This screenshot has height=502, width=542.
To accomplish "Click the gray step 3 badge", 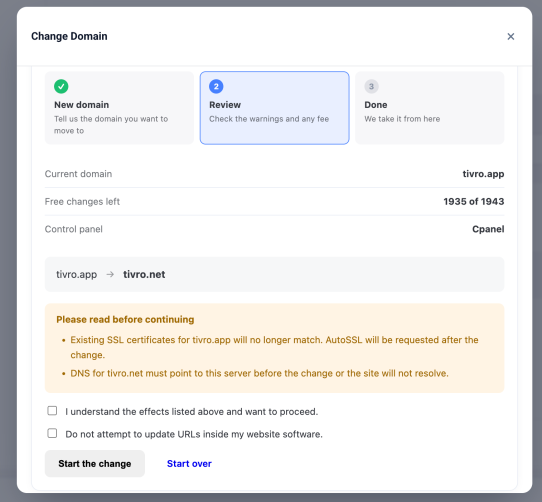I will coord(371,86).
